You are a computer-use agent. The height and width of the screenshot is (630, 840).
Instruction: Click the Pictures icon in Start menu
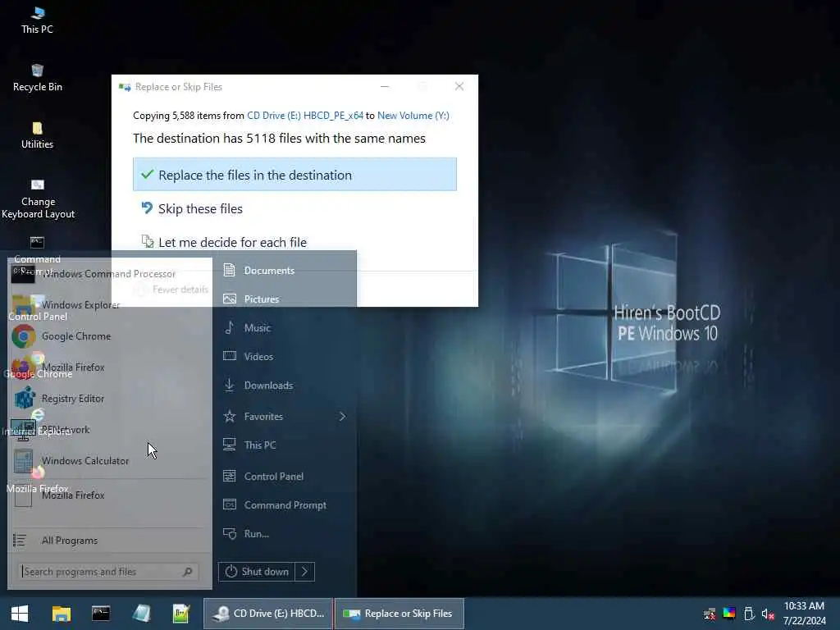(x=230, y=299)
